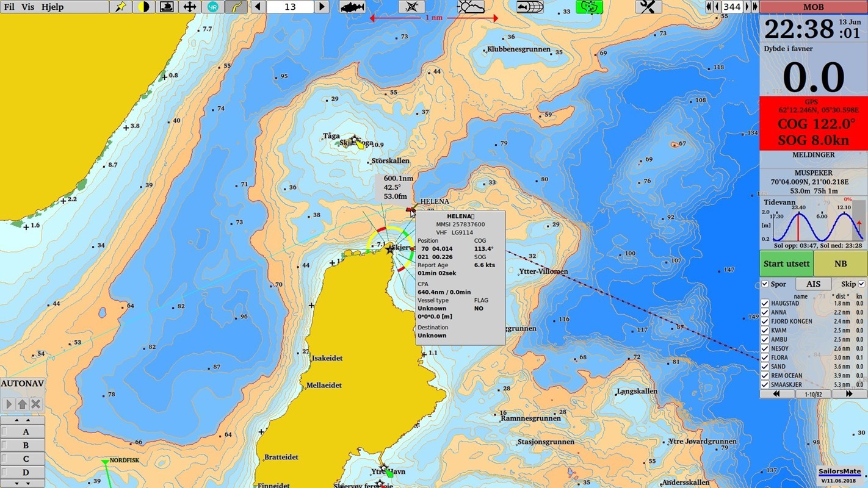Toggle the Spor checkbox

click(765, 284)
